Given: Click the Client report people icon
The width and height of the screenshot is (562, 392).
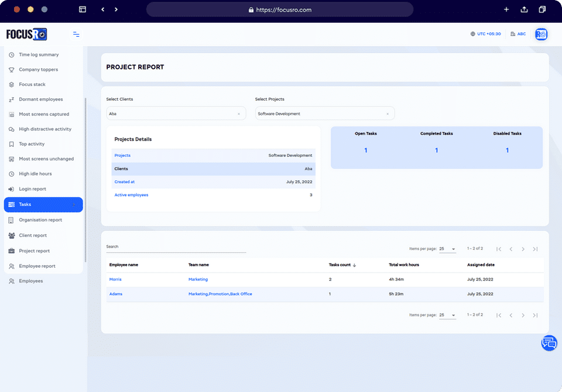Looking at the screenshot, I should (12, 235).
